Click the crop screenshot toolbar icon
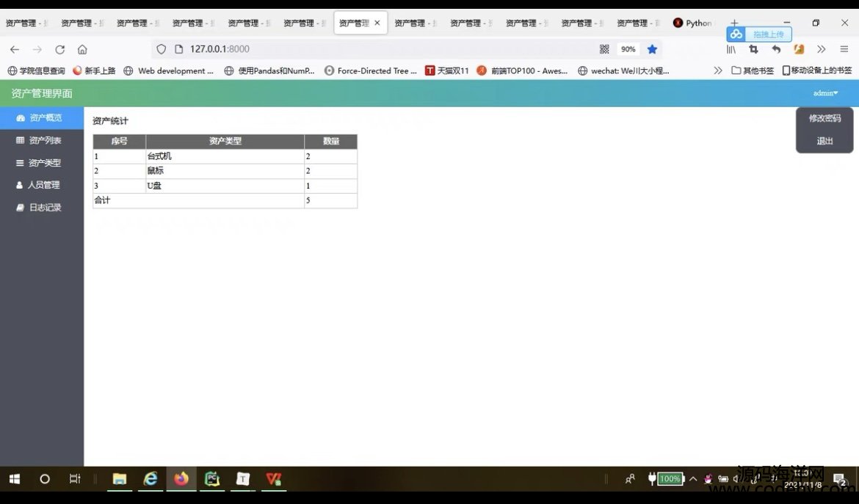The width and height of the screenshot is (859, 504). coord(754,49)
